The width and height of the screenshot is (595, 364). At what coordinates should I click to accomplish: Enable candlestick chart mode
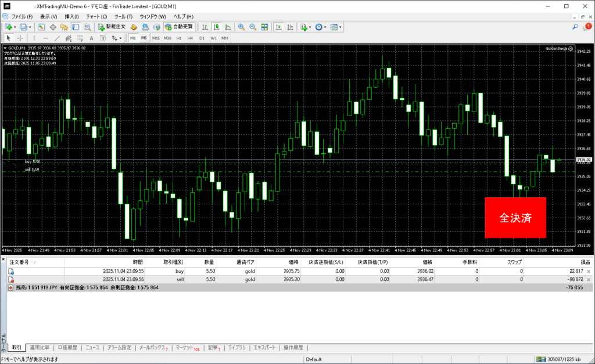click(x=216, y=27)
